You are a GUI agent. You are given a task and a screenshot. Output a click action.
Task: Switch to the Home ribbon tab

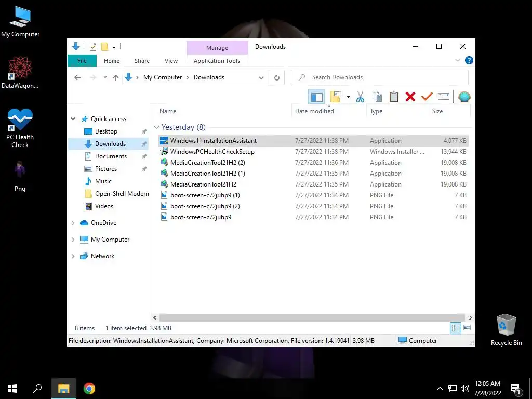tap(112, 61)
